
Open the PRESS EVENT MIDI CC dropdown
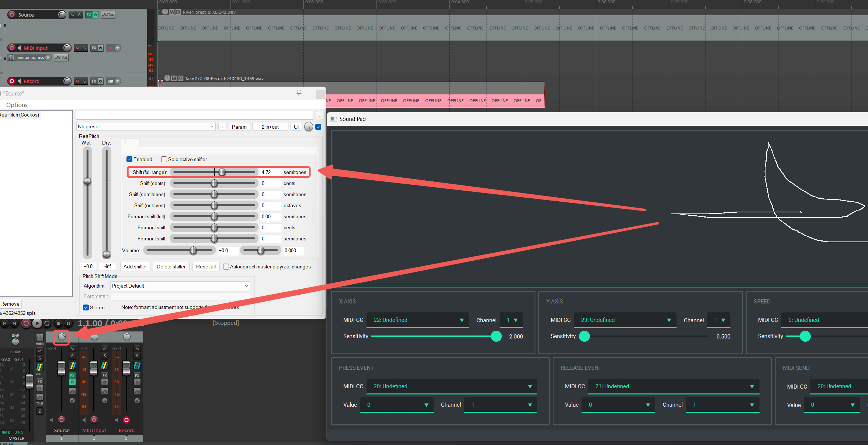point(452,386)
